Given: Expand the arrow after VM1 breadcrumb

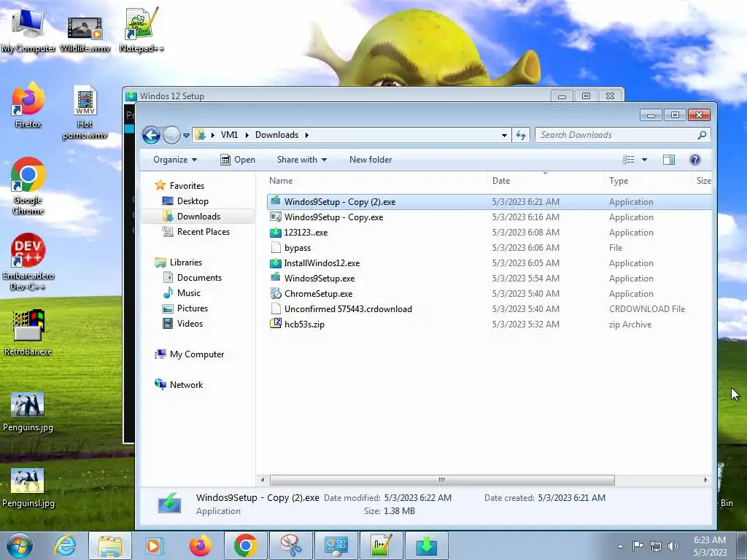Looking at the screenshot, I should (247, 135).
